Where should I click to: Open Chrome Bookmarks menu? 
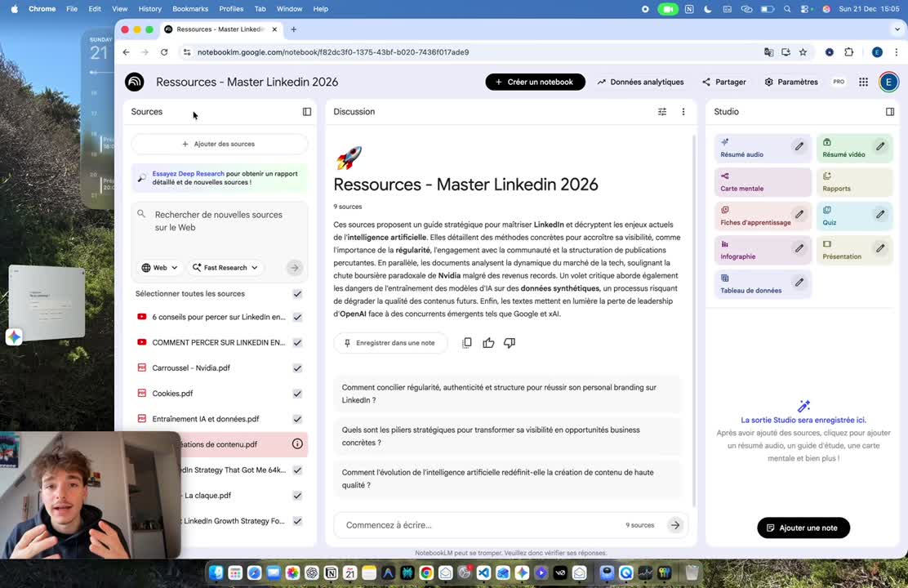190,9
